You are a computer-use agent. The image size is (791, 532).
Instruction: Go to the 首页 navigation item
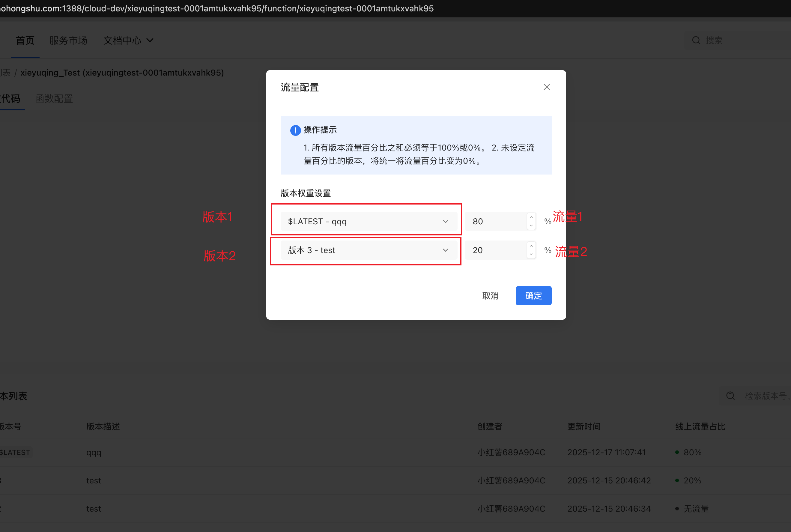[25, 40]
